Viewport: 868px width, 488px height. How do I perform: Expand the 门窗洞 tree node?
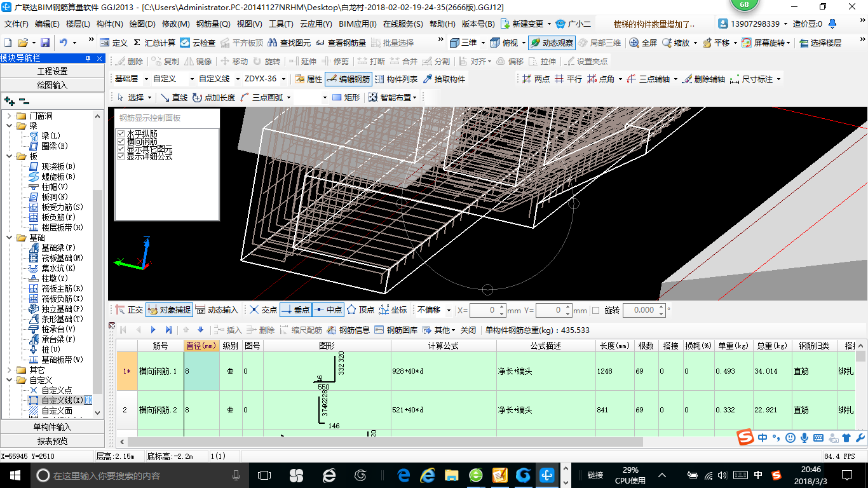[9, 116]
